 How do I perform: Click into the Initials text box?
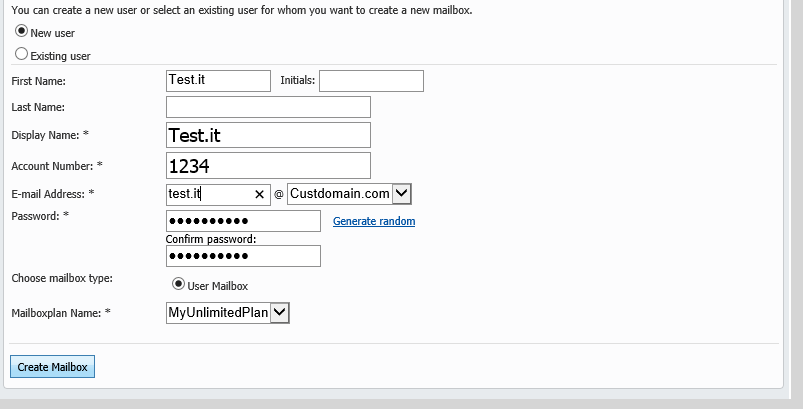(x=371, y=81)
